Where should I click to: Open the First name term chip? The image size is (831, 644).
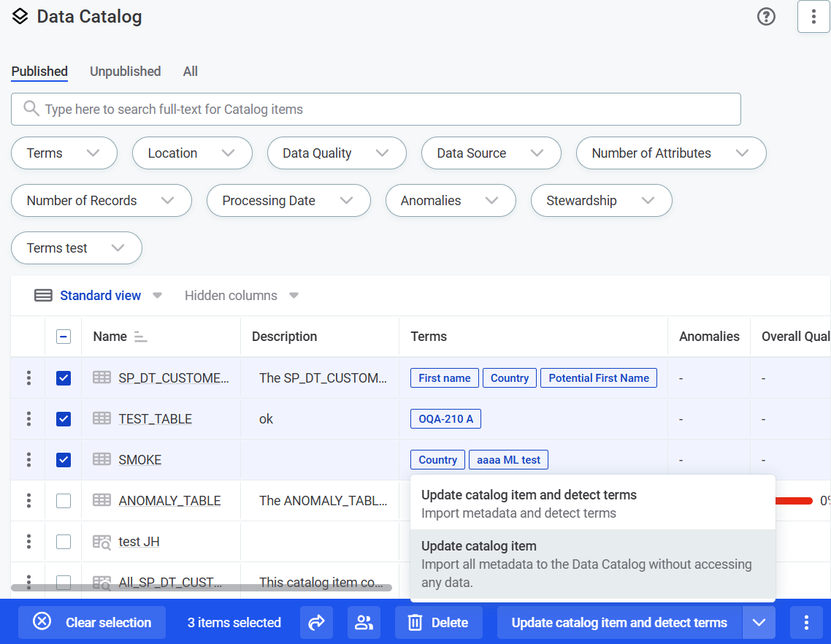444,377
